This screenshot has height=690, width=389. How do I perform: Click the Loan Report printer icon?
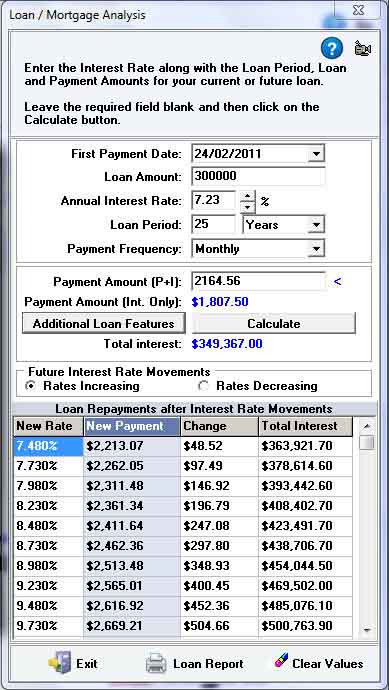[x=156, y=663]
